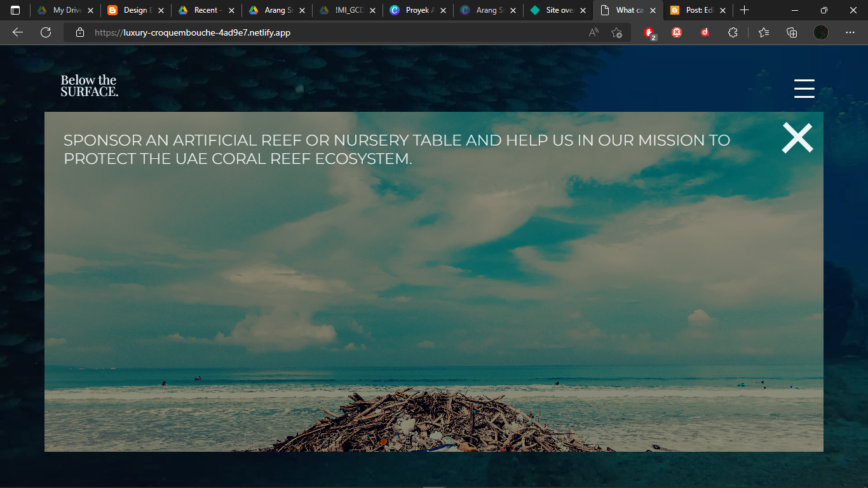Image resolution: width=868 pixels, height=488 pixels.
Task: Refresh the current page
Action: (x=46, y=32)
